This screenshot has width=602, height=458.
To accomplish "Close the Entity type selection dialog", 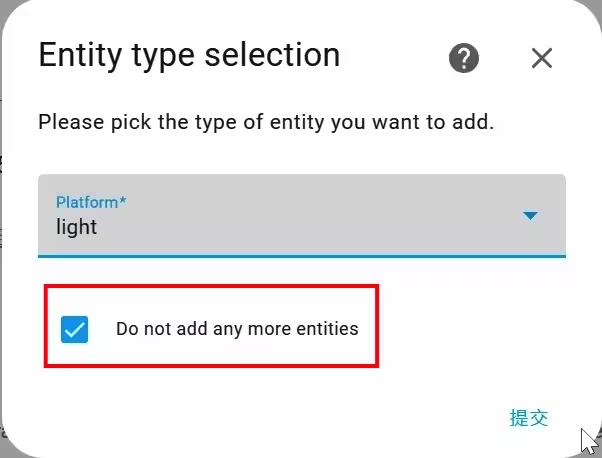I will click(542, 58).
